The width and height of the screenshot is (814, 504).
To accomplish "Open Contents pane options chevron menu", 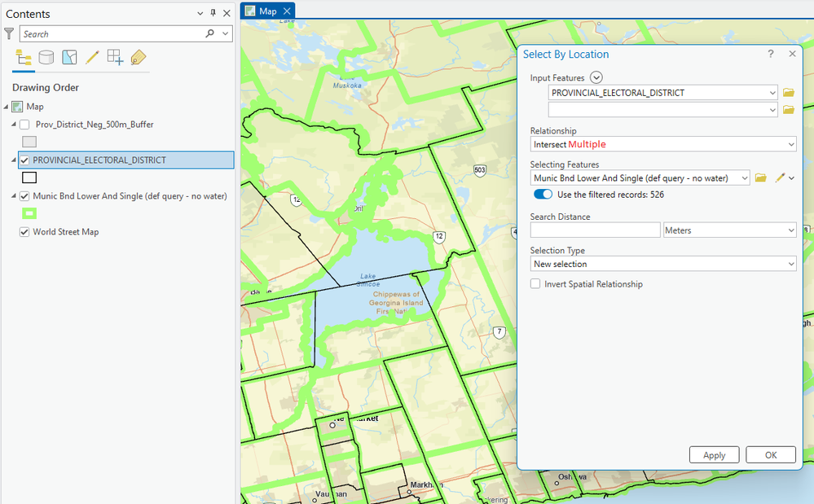I will click(200, 14).
